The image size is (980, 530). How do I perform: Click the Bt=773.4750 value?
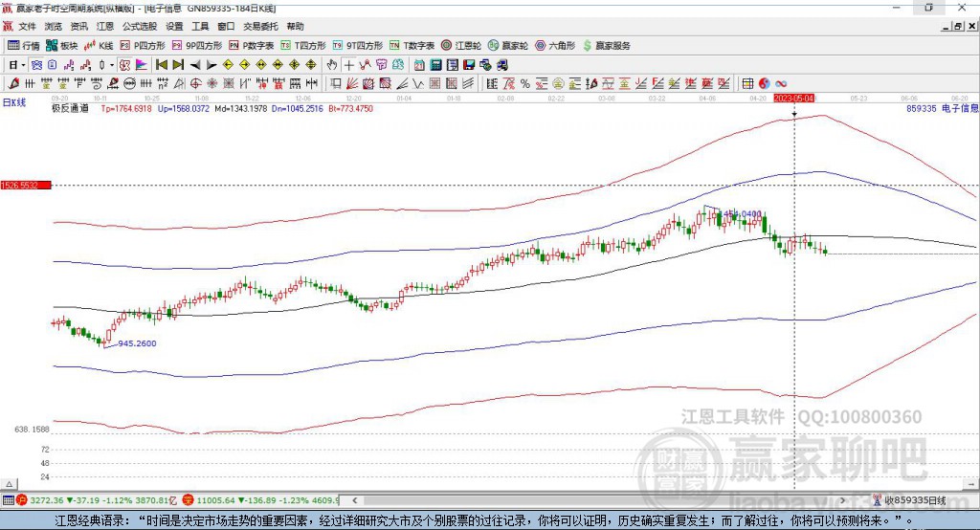pyautogui.click(x=350, y=108)
